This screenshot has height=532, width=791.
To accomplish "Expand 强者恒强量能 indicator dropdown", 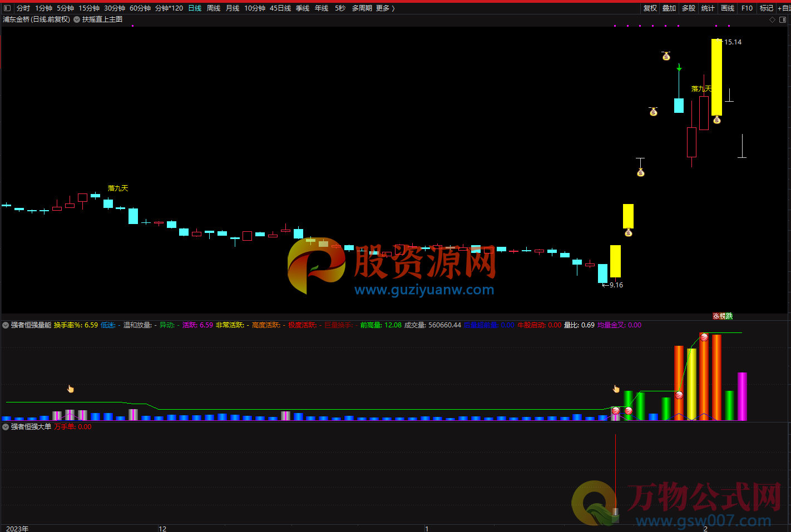I will (x=6, y=325).
